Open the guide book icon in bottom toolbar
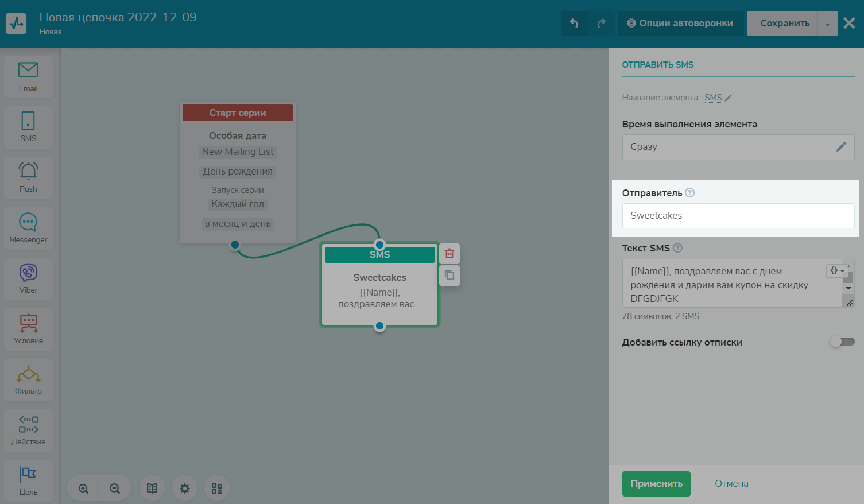Screen dimensions: 864x504 [152, 489]
